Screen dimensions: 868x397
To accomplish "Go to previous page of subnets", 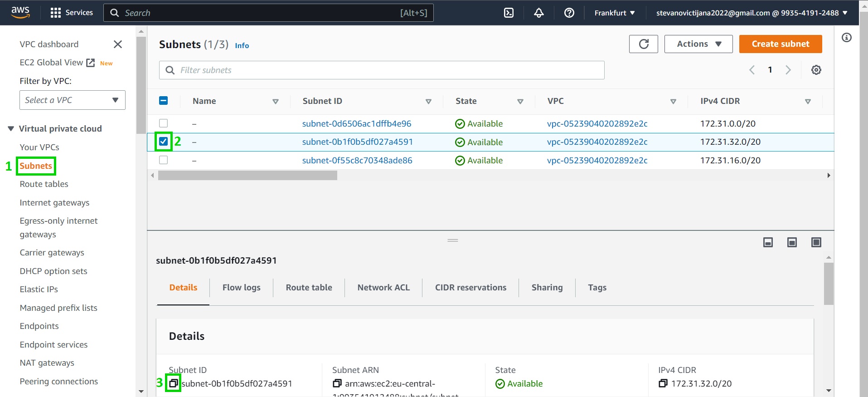I will point(752,70).
